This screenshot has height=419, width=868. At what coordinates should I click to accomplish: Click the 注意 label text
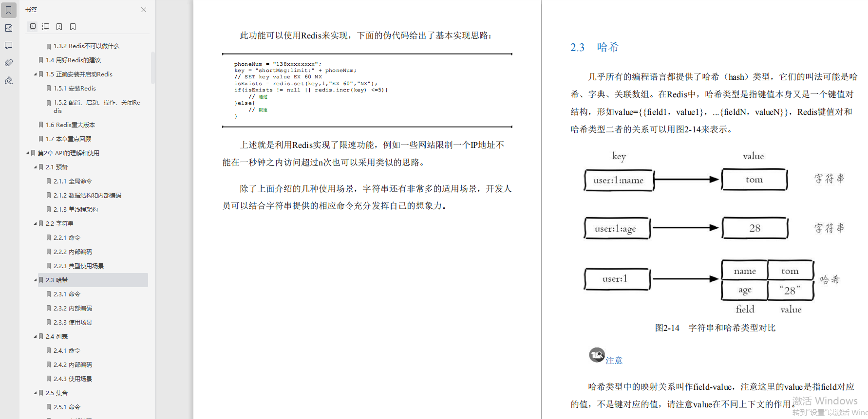[614, 361]
